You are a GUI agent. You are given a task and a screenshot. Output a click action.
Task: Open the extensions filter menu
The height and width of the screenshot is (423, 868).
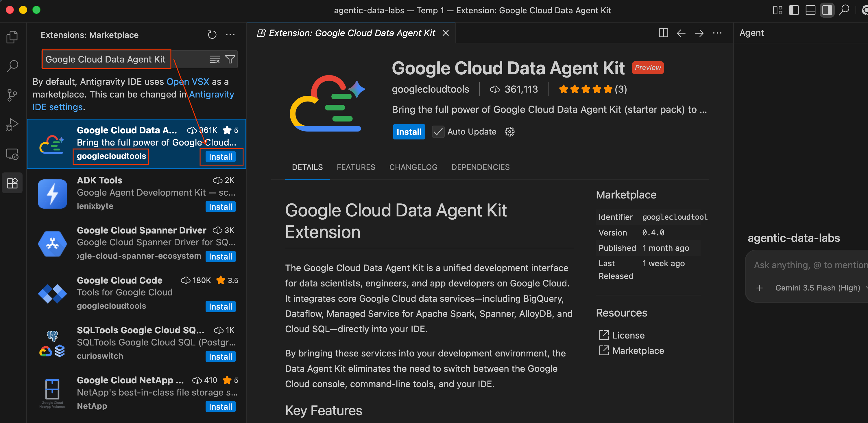pyautogui.click(x=230, y=59)
